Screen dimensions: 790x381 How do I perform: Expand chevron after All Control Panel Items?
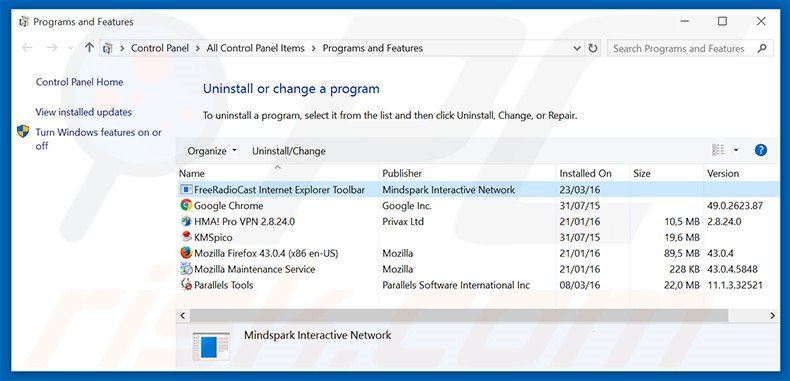tap(314, 48)
